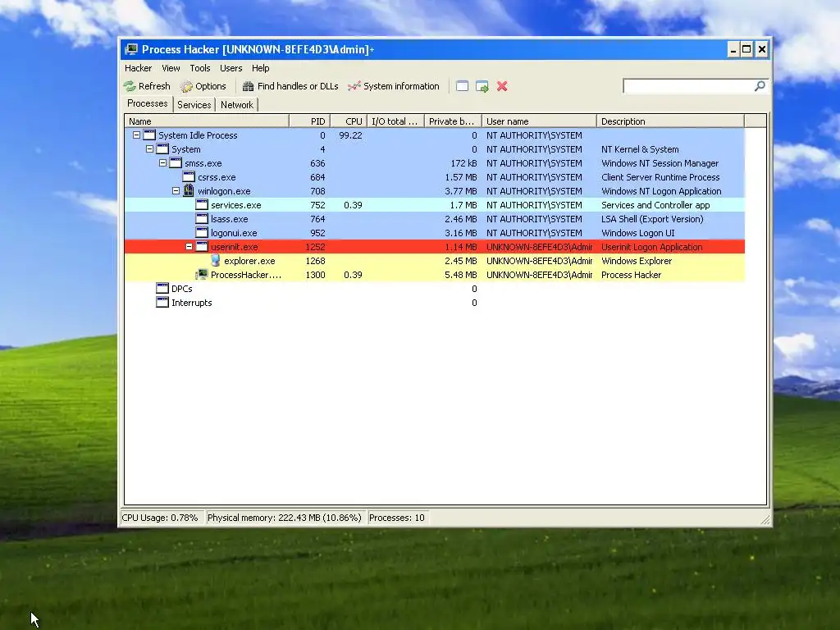This screenshot has width=840, height=630.
Task: Sort by the PID column header
Action: 309,121
